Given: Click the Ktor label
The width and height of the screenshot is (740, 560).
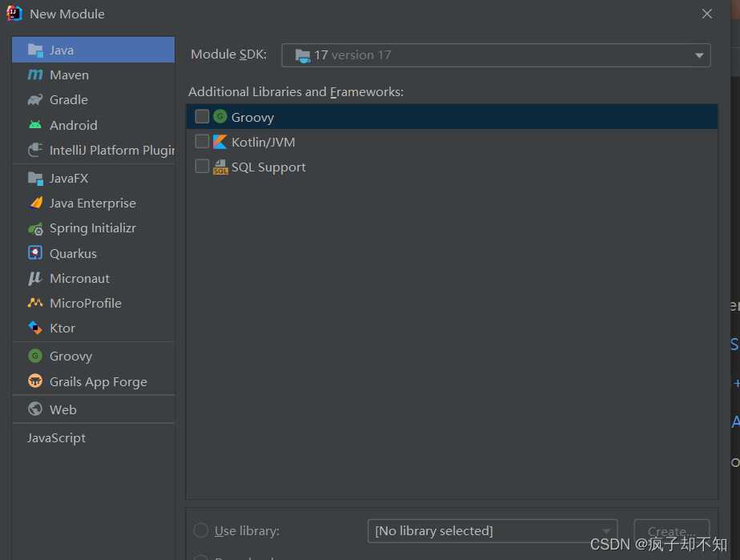Looking at the screenshot, I should point(62,328).
